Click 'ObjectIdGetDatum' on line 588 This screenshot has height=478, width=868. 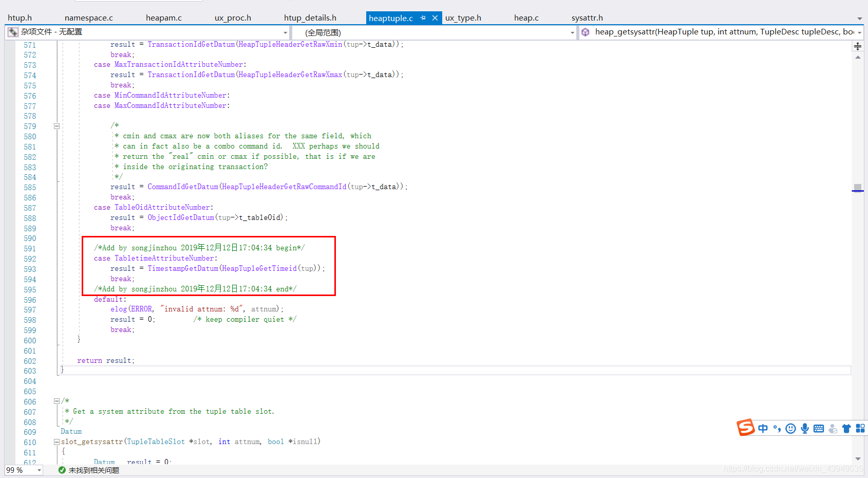[x=181, y=218]
